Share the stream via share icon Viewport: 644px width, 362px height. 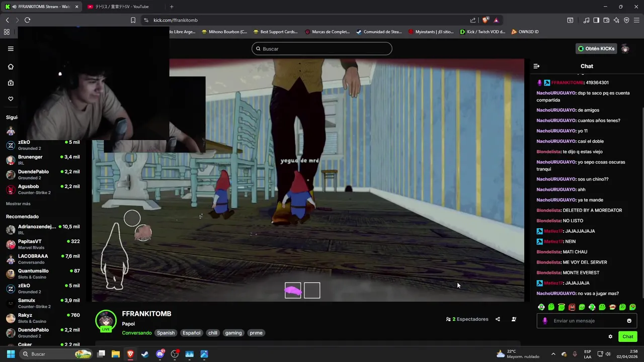coord(498,319)
